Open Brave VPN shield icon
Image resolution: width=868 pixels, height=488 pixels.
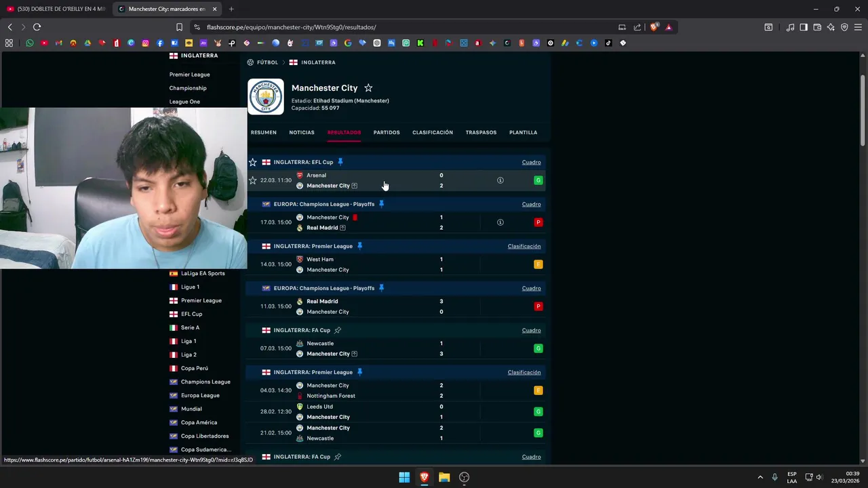point(844,27)
